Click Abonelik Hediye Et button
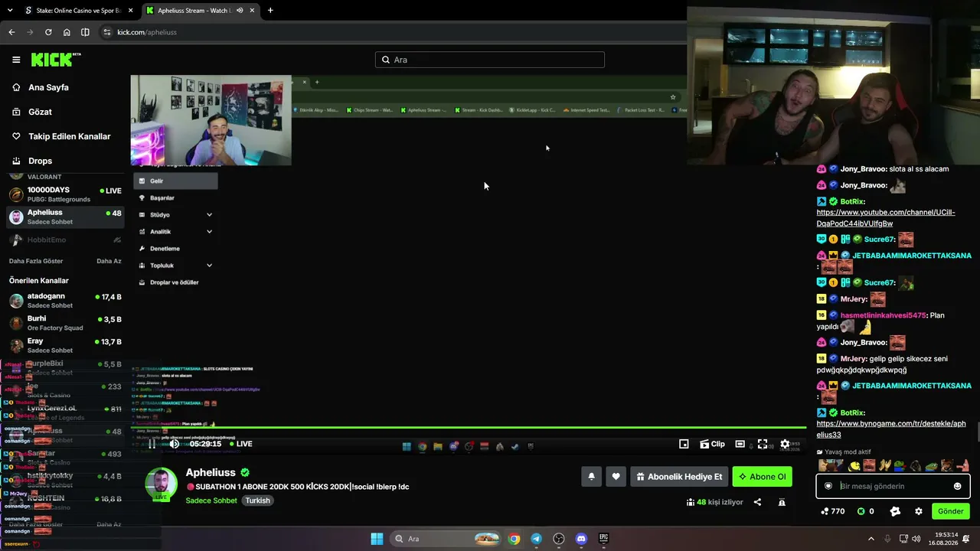This screenshot has height=551, width=980. click(x=679, y=477)
